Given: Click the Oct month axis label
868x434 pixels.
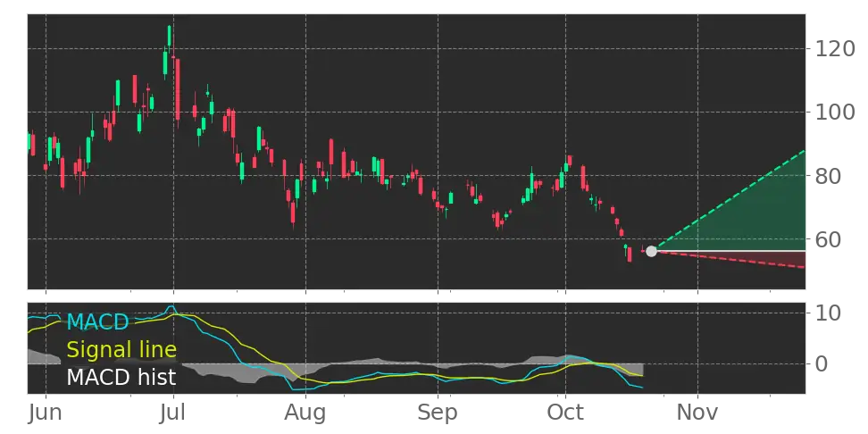Looking at the screenshot, I should click(565, 413).
